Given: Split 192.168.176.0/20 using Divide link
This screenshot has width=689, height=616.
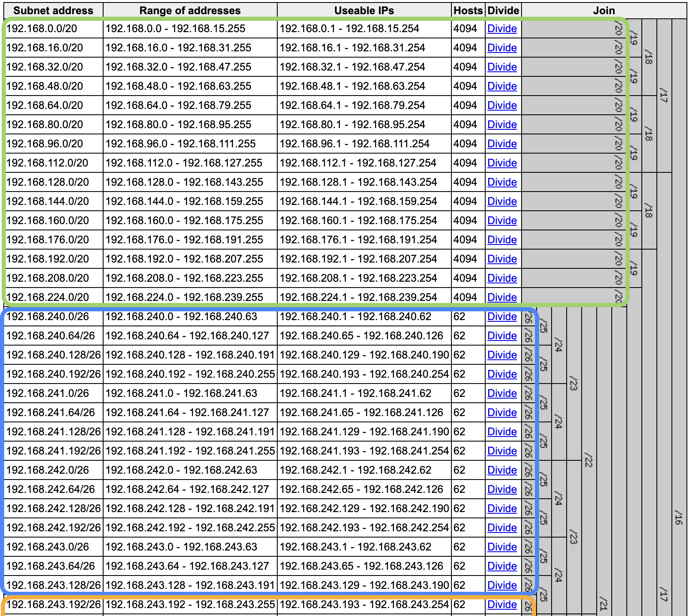Looking at the screenshot, I should pyautogui.click(x=502, y=240).
